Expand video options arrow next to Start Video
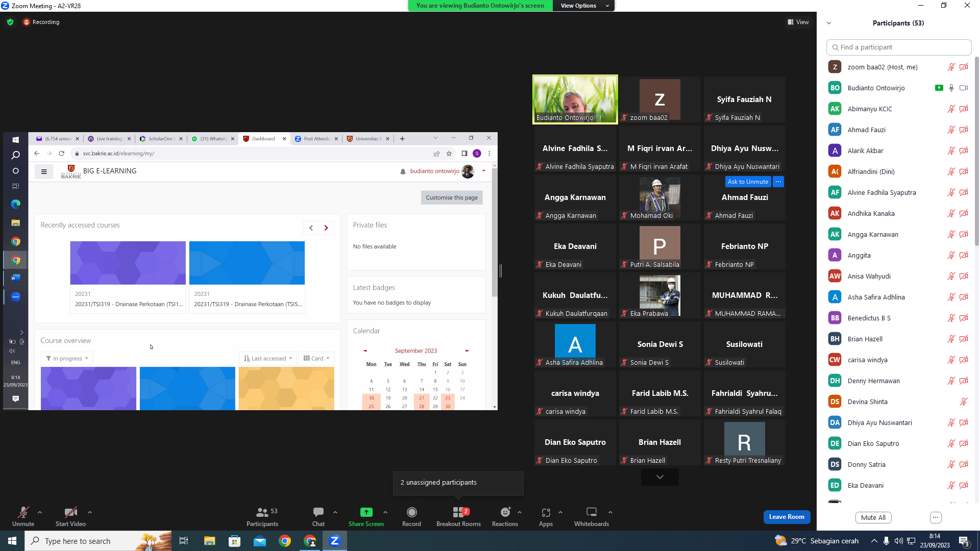Image resolution: width=980 pixels, height=551 pixels. coord(90,512)
